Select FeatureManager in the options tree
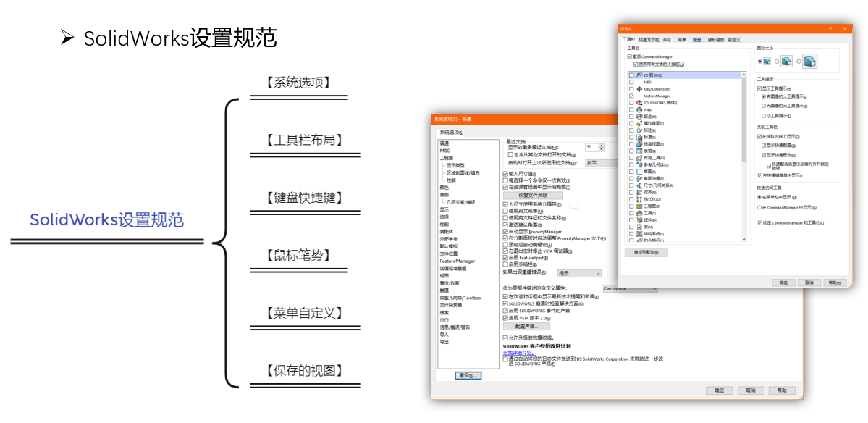This screenshot has width=868, height=423. tap(457, 261)
